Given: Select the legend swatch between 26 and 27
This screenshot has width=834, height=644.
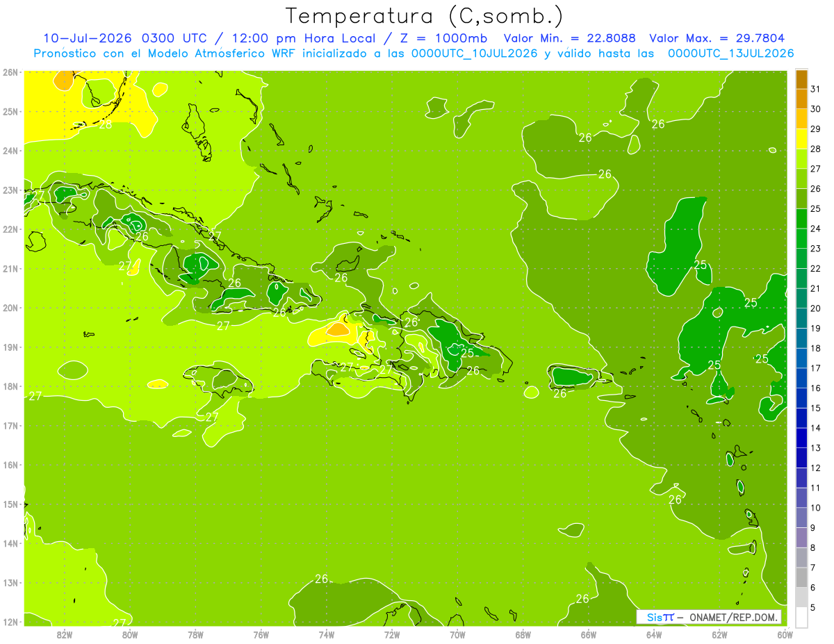Looking at the screenshot, I should click(x=801, y=179).
